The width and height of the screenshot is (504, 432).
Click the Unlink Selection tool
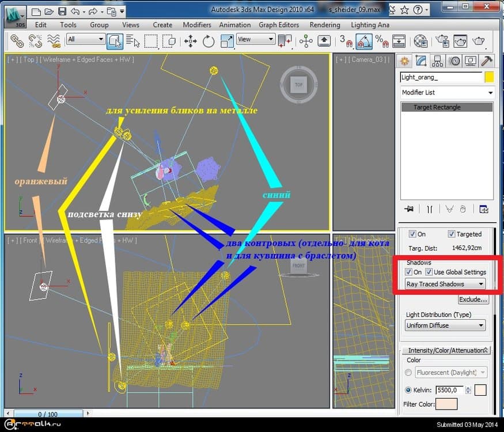[x=35, y=41]
